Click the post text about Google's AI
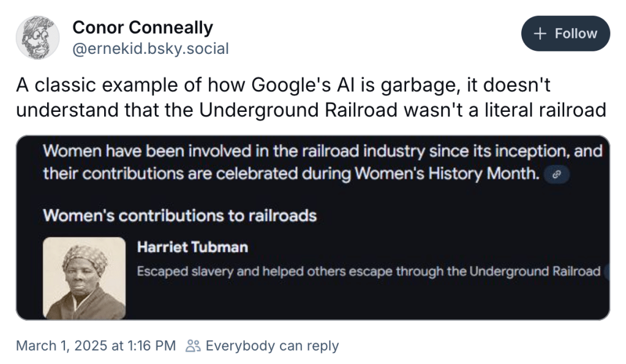626x364 pixels. (x=311, y=97)
